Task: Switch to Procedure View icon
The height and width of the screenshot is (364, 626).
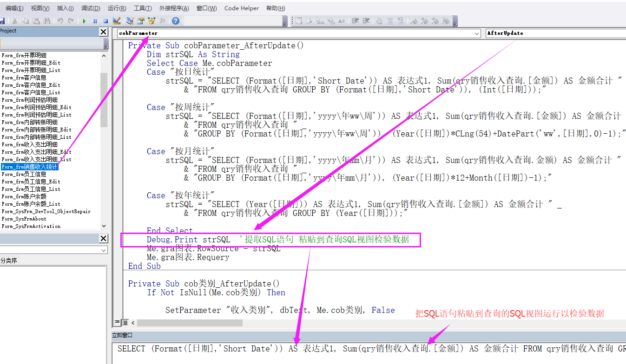Action: point(118,322)
